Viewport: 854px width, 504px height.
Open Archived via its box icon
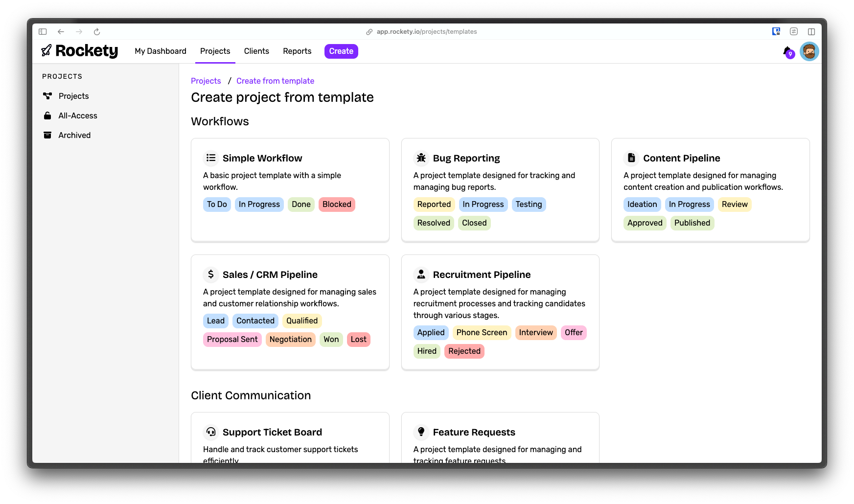[x=47, y=135]
